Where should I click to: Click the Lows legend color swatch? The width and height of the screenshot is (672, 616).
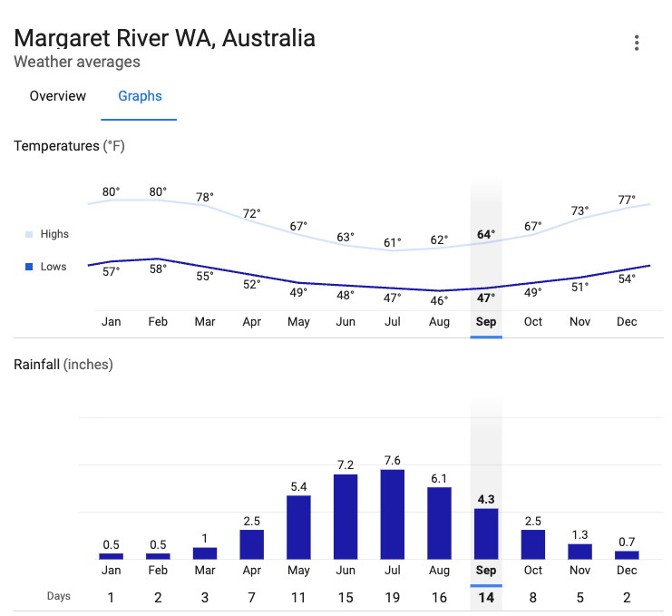click(29, 267)
